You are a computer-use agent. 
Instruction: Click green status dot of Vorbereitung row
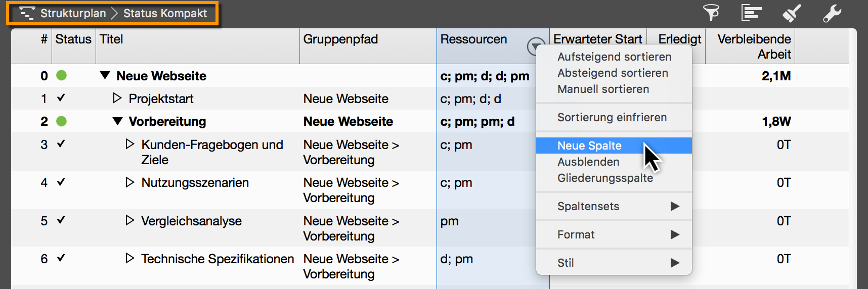click(61, 121)
